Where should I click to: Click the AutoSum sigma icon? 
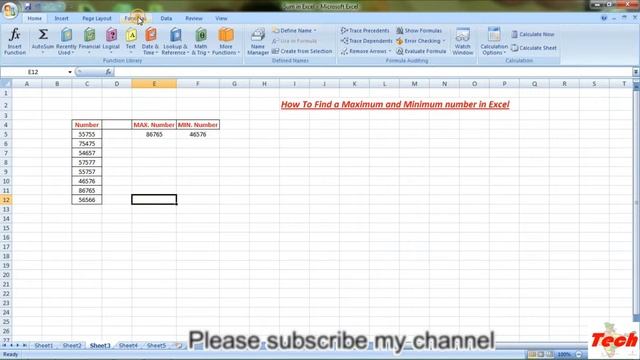(43, 41)
